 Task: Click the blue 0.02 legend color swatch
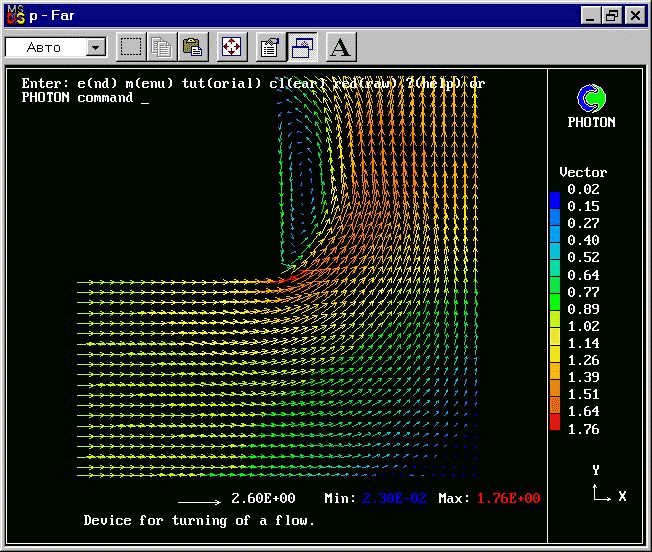(x=555, y=200)
